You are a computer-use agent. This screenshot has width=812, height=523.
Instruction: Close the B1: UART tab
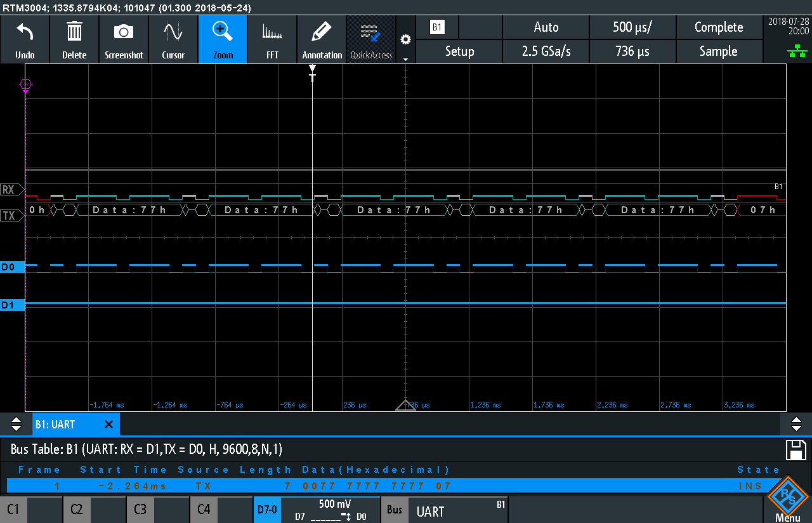(108, 424)
